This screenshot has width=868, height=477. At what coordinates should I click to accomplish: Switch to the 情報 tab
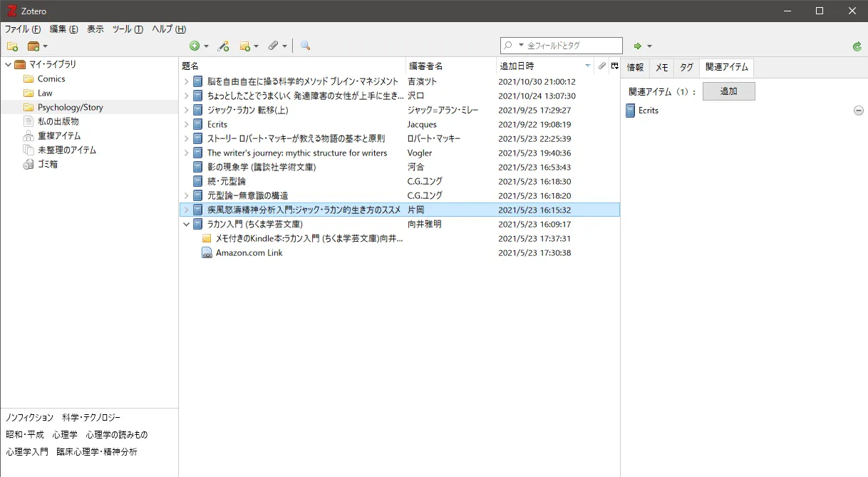635,67
